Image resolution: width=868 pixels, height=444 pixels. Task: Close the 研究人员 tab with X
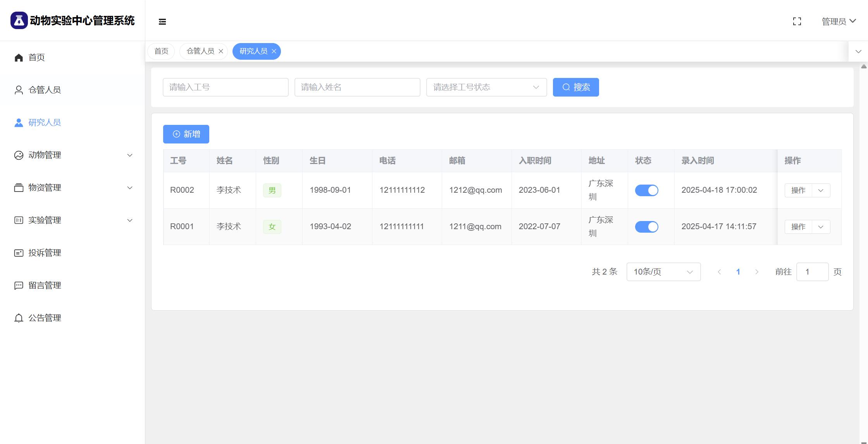tap(274, 51)
